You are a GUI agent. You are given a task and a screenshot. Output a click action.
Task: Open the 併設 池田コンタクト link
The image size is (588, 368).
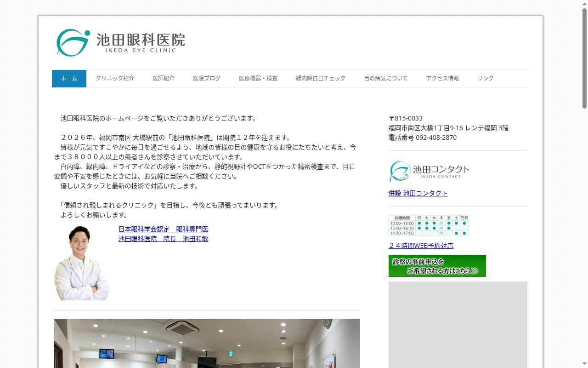click(418, 193)
